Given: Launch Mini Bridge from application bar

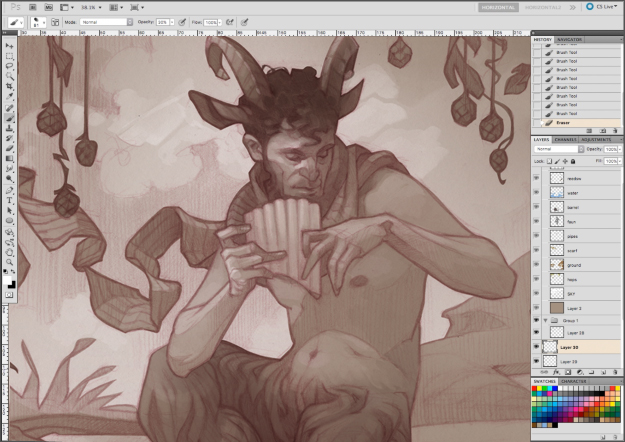Looking at the screenshot, I should 48,7.
